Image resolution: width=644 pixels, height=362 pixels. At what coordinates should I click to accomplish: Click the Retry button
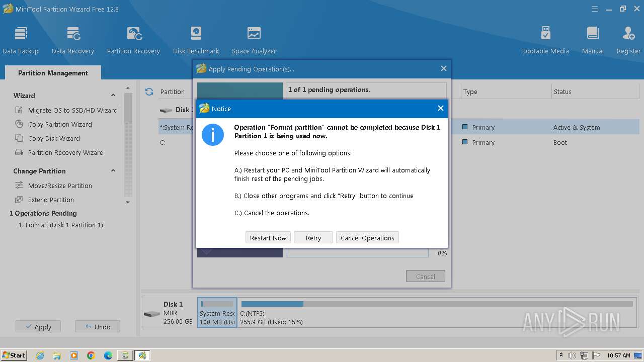click(313, 238)
